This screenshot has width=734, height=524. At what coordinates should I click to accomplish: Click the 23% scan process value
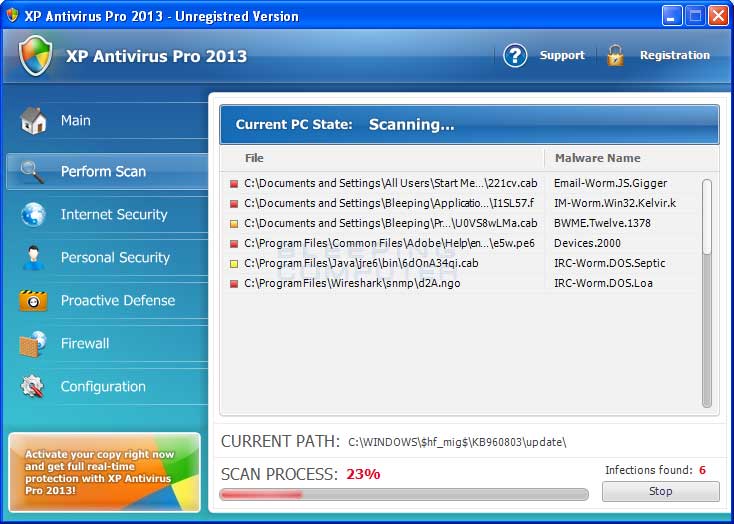363,474
